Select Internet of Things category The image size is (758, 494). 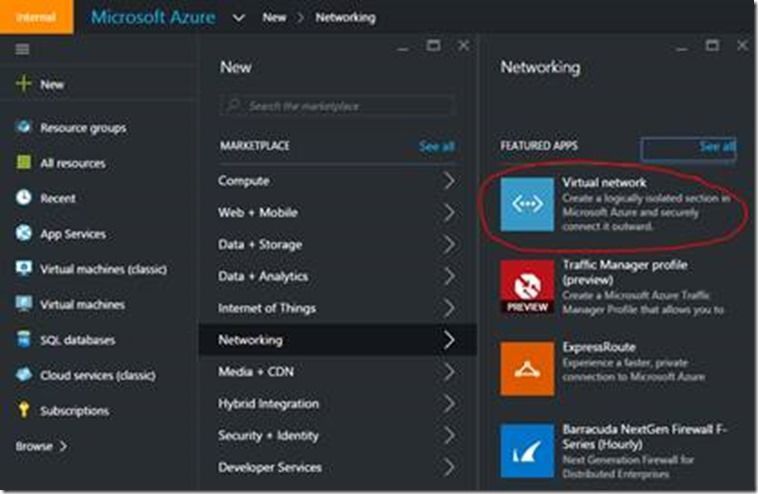(338, 308)
